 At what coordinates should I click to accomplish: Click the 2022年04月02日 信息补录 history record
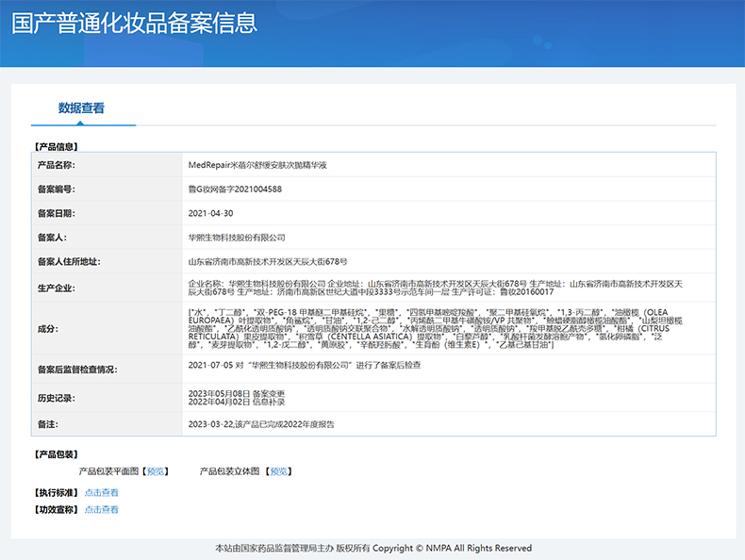pos(236,403)
